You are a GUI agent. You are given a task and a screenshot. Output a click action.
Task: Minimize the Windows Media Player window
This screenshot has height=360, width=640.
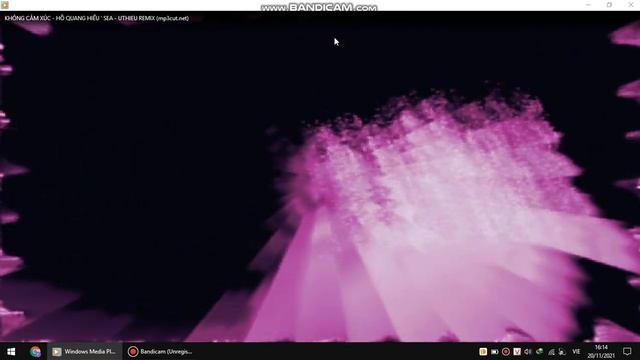tap(588, 5)
